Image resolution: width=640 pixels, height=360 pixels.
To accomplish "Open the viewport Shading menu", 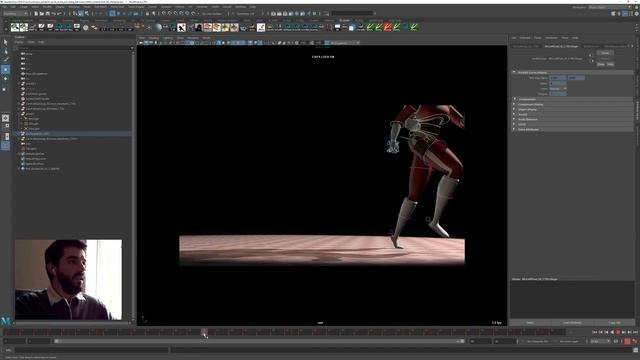I will (153, 38).
